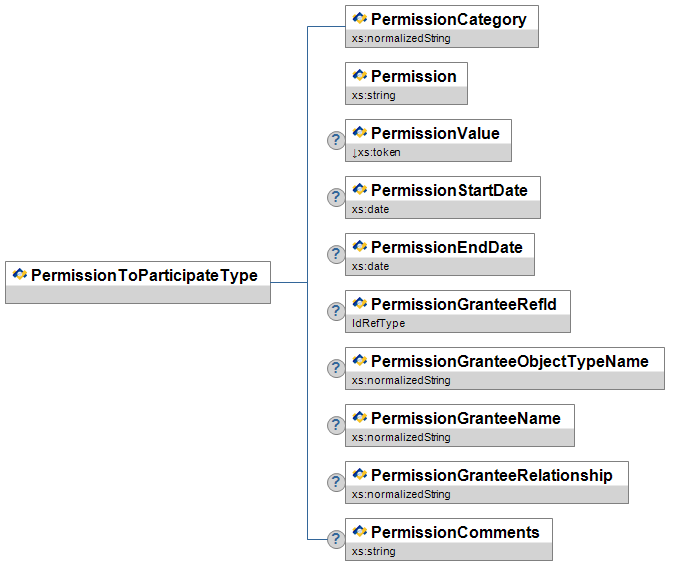Click the question mark icon beside PermissionGranteeRefId
This screenshot has width=687, height=565.
(337, 311)
